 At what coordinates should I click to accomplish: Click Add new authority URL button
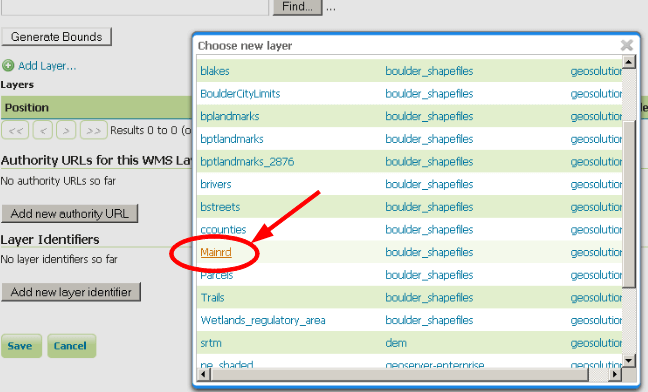tap(69, 214)
